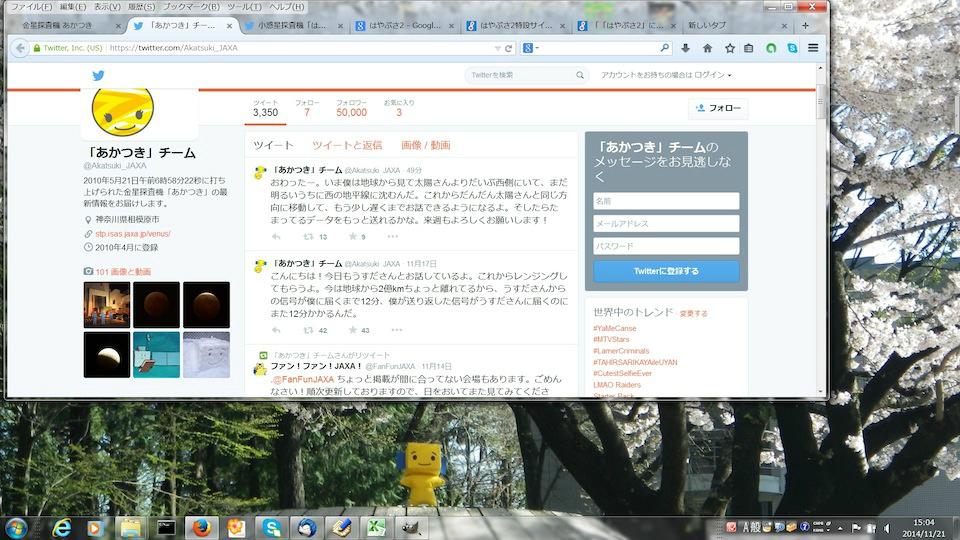Open the Windows Explorer folder taskbar icon

pos(131,528)
